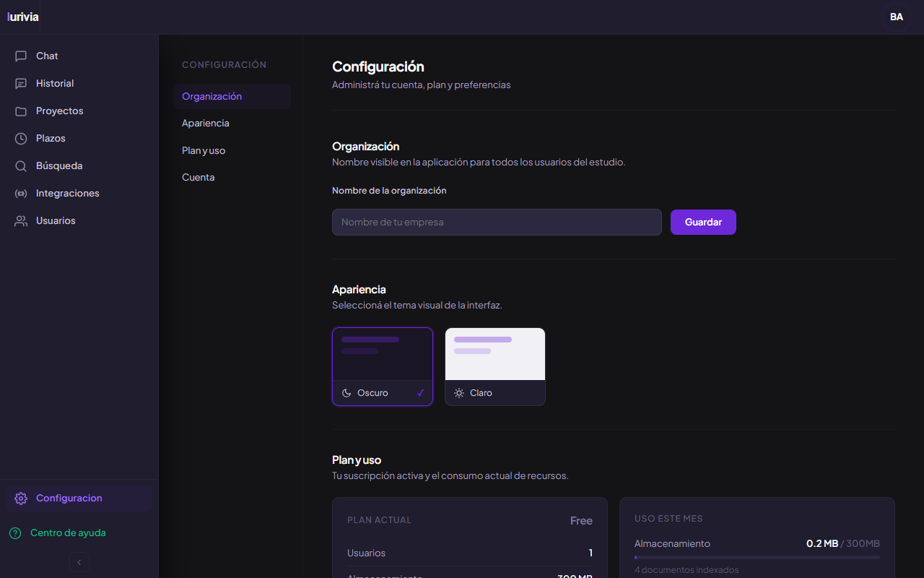Select Configuracion in sidebar
Screen dimensions: 924x578
(79, 499)
